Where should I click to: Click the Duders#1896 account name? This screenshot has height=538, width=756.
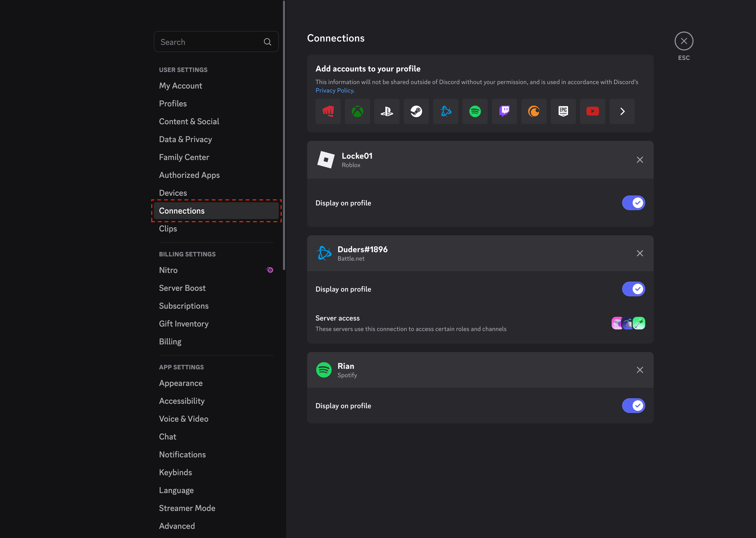click(x=363, y=250)
